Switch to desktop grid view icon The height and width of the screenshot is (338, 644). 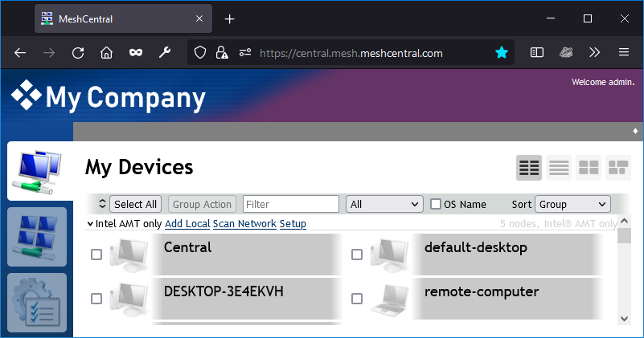point(589,168)
